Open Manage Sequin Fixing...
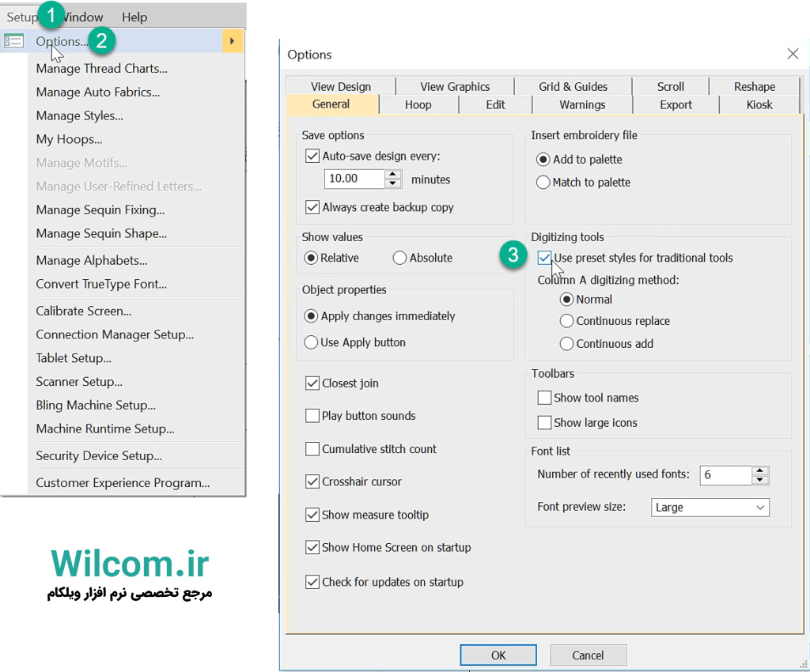This screenshot has width=810, height=672. pyautogui.click(x=100, y=210)
